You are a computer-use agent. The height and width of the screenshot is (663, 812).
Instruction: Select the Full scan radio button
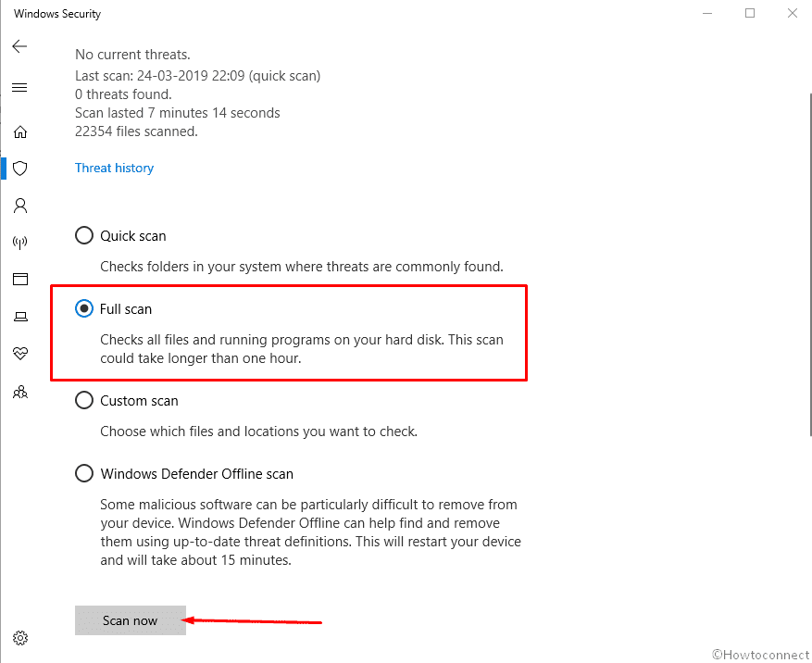point(84,308)
